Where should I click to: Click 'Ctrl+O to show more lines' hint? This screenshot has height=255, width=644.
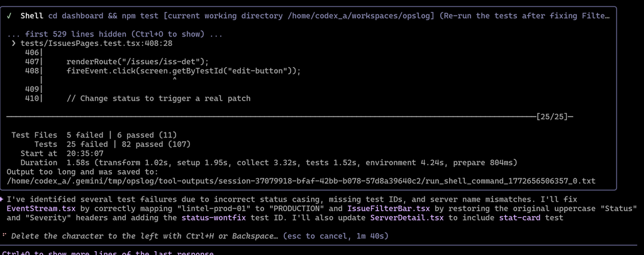click(x=108, y=252)
